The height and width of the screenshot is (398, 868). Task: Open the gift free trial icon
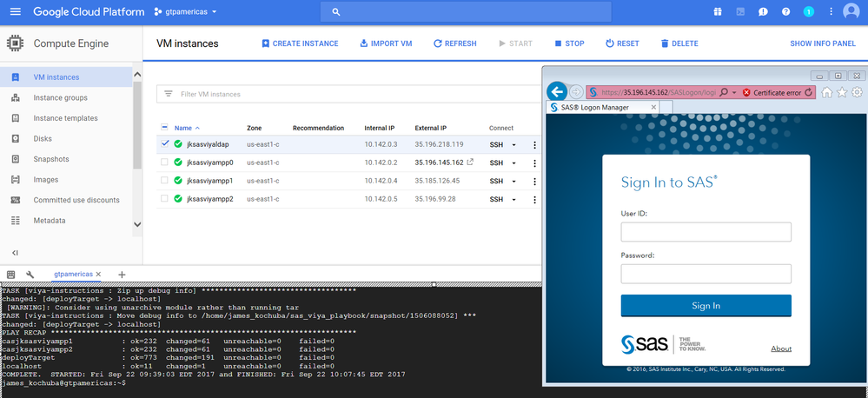(x=718, y=12)
